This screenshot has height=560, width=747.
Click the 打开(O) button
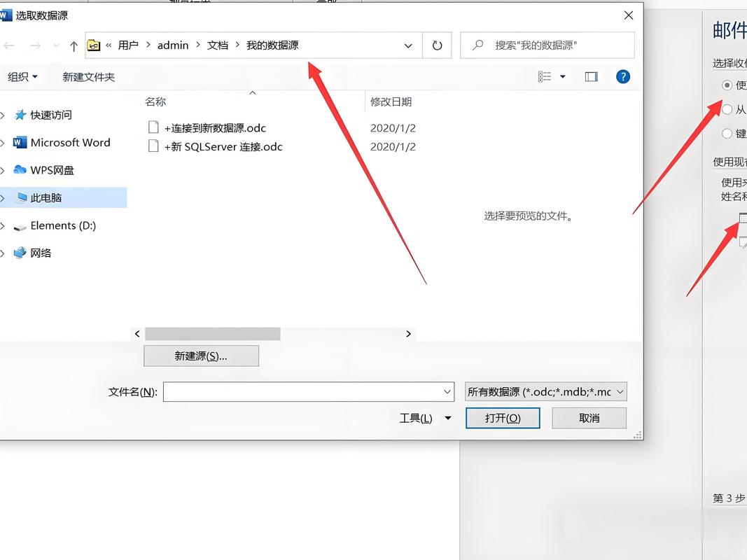503,417
